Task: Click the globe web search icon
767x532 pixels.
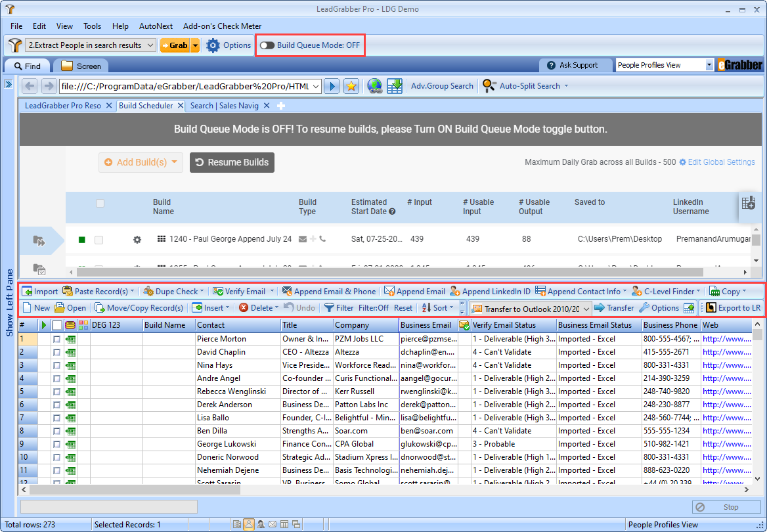Action: pos(375,86)
